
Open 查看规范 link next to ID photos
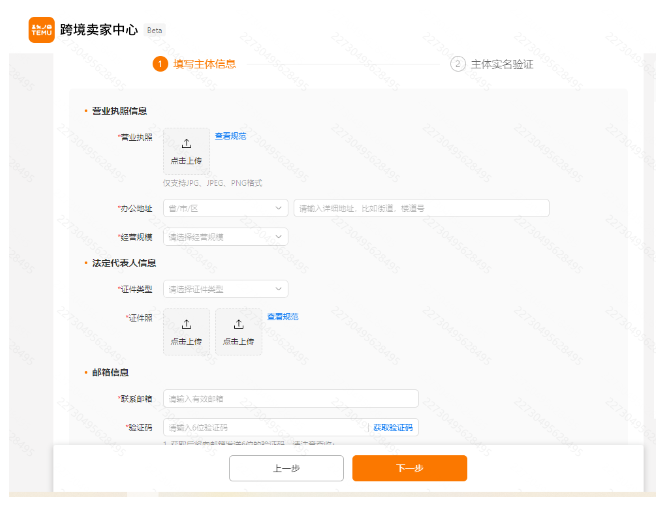[282, 317]
